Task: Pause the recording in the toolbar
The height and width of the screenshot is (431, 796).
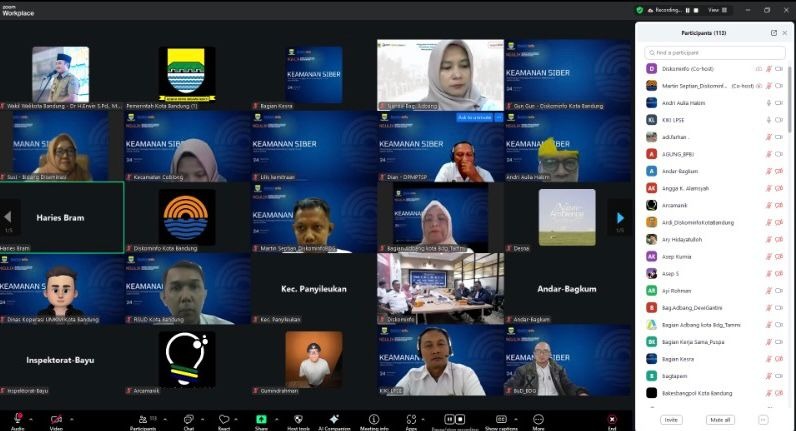Action: pyautogui.click(x=449, y=419)
